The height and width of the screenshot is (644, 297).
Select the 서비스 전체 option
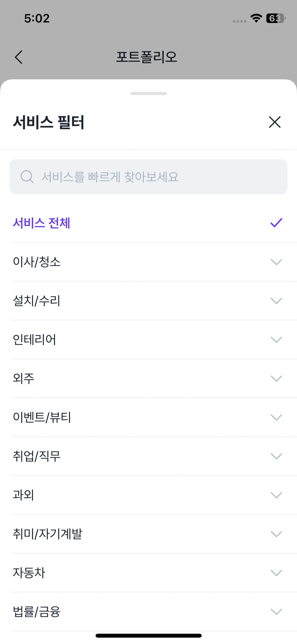click(x=42, y=223)
